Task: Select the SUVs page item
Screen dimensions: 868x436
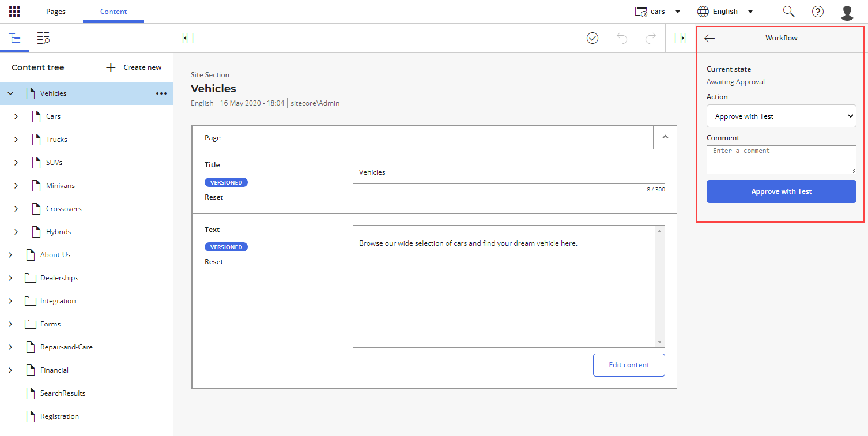Action: point(54,163)
